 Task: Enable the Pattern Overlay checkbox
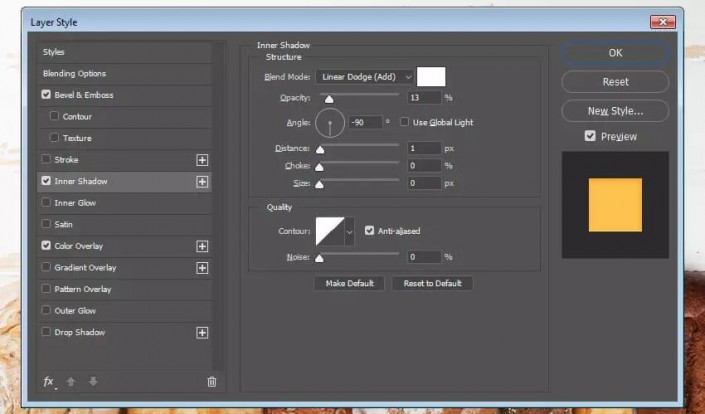[46, 289]
